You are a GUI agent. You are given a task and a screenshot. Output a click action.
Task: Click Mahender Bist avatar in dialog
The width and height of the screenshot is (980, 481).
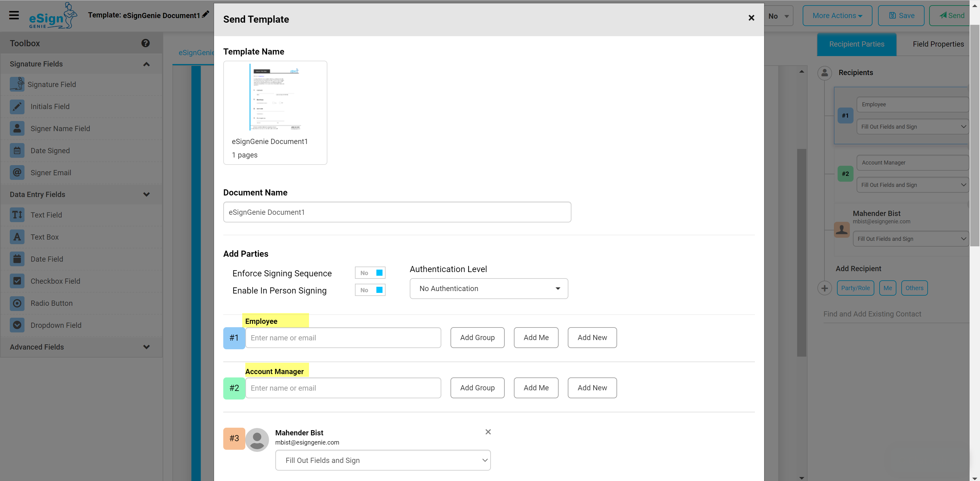[x=257, y=440]
